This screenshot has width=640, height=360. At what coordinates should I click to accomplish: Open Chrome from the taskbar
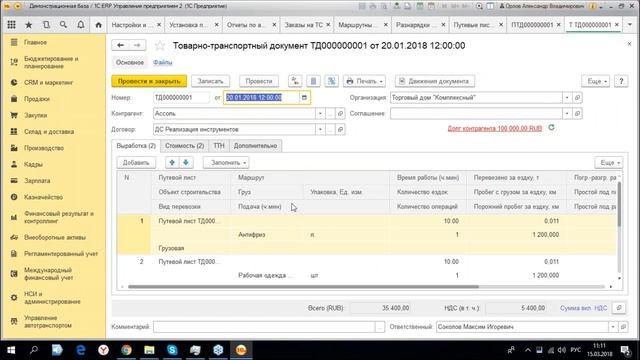click(127, 350)
